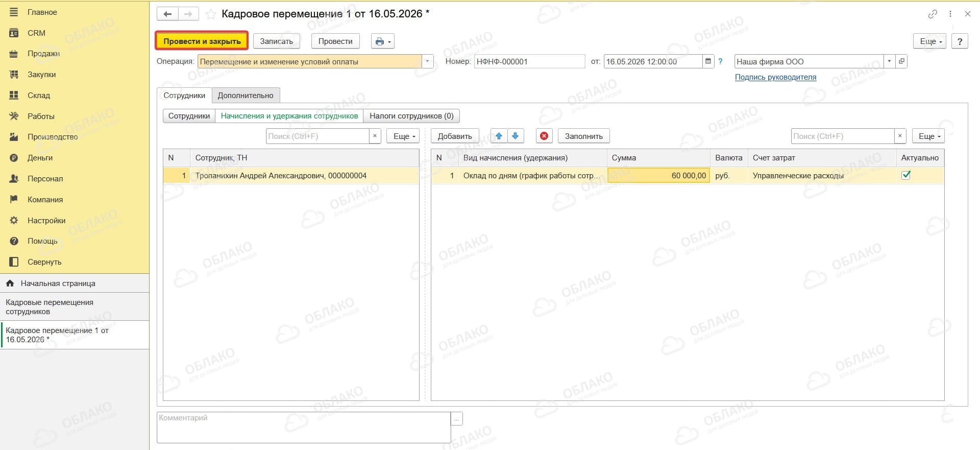Open the Наша фирма ООО organization card icon
The width and height of the screenshot is (980, 450).
coord(901,61)
